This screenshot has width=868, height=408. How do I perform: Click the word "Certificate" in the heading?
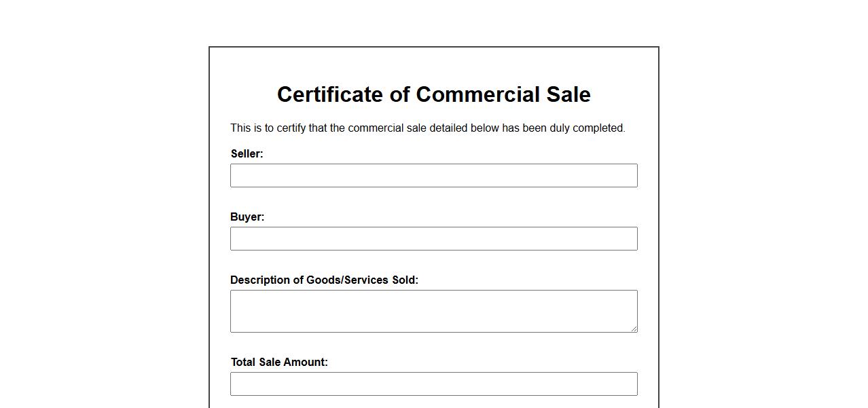[330, 94]
